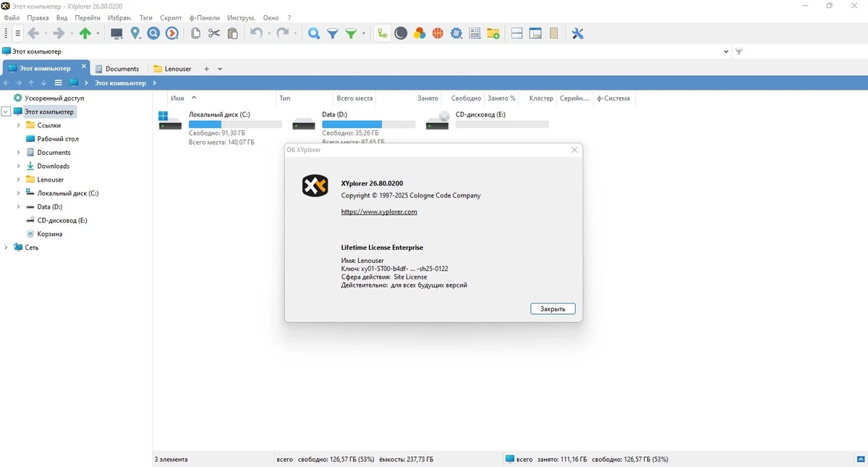Open the Up arrow dropdown

coord(98,33)
